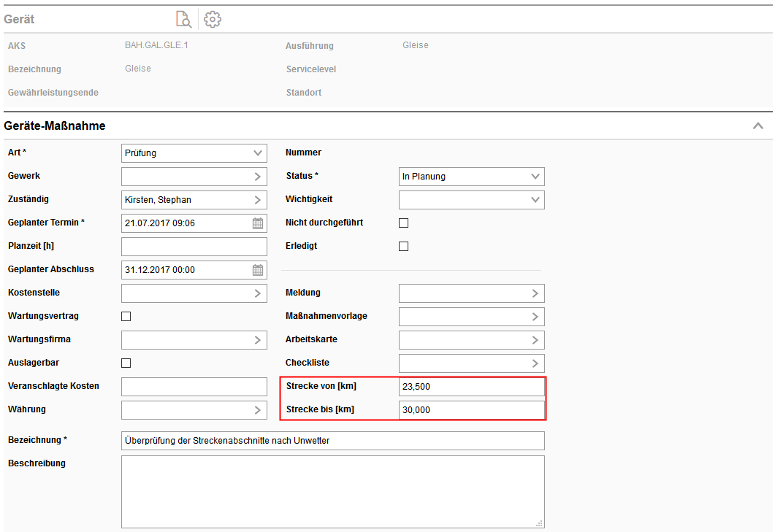The image size is (775, 532).
Task: Enable the Nicht durchgeführt checkbox
Action: [x=403, y=223]
